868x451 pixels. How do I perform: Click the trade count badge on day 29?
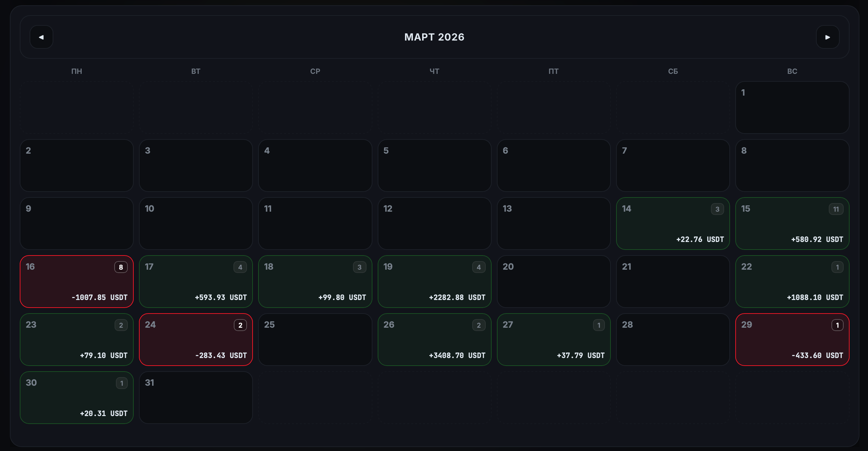click(837, 325)
